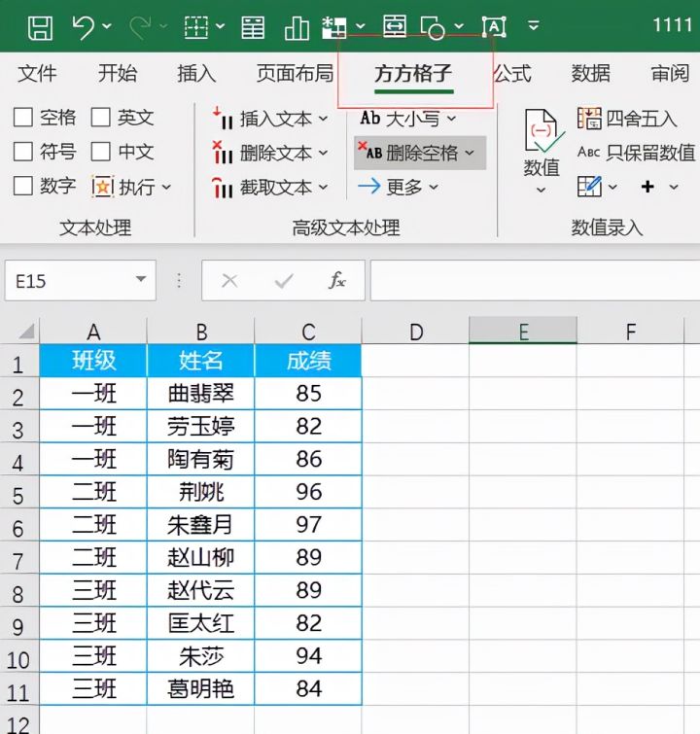
Task: Tick the 英文 checkbox
Action: tap(101, 118)
